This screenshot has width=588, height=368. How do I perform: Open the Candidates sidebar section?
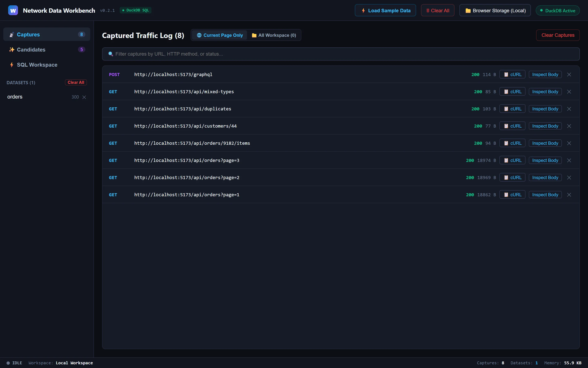(47, 49)
